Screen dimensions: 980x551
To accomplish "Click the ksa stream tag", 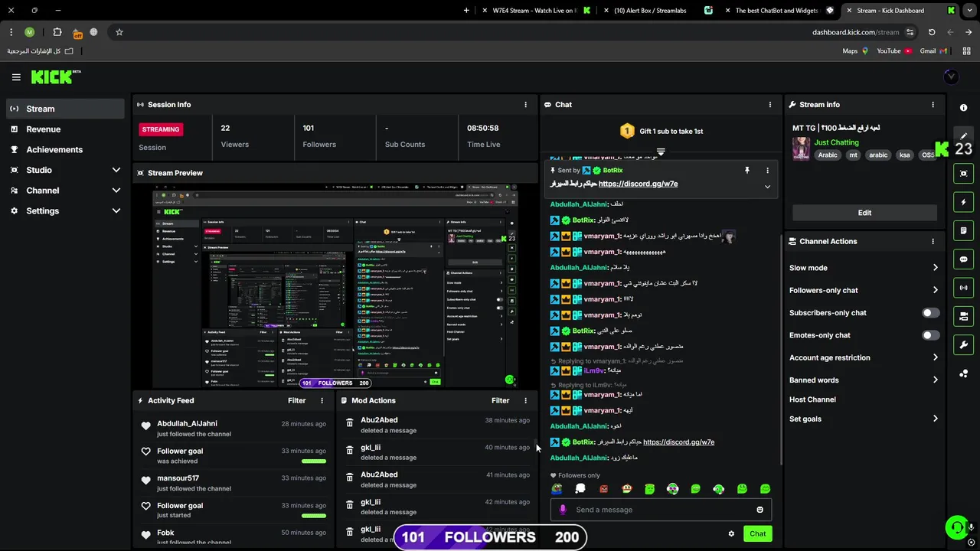I will click(905, 155).
